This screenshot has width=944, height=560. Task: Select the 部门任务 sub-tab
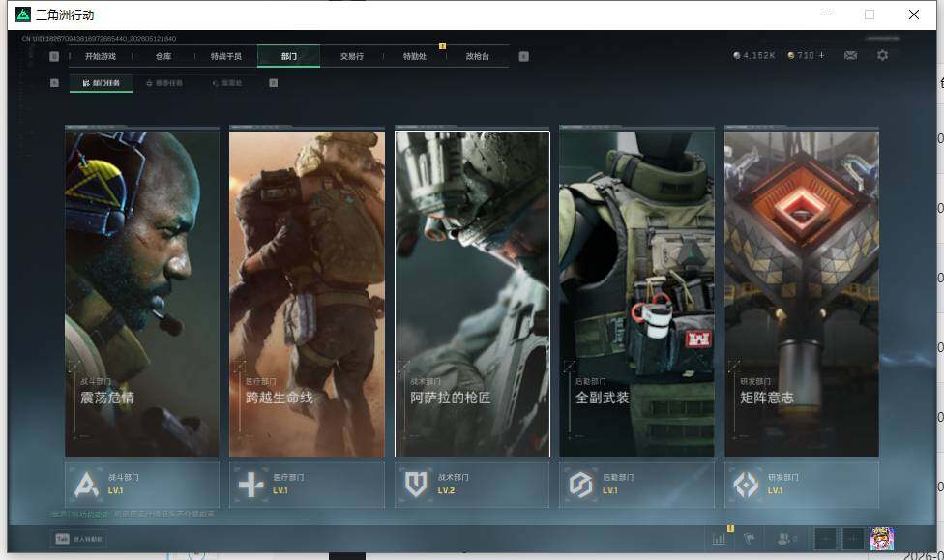click(102, 83)
